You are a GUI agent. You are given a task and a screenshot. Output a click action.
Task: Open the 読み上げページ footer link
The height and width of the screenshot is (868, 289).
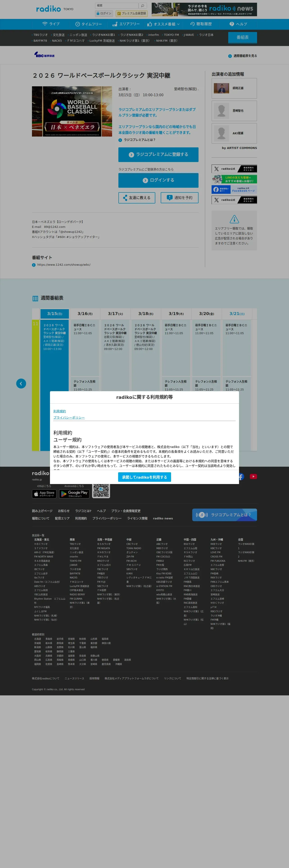(x=42, y=511)
